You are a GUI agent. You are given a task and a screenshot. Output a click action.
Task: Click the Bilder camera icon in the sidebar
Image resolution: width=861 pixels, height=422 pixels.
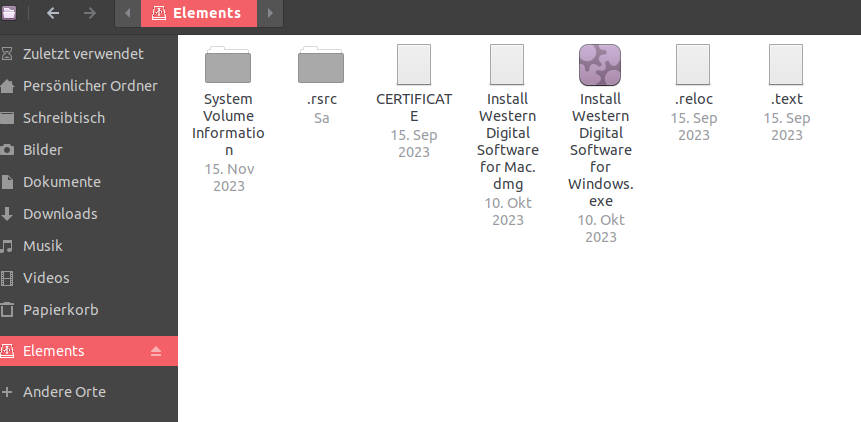[7, 150]
